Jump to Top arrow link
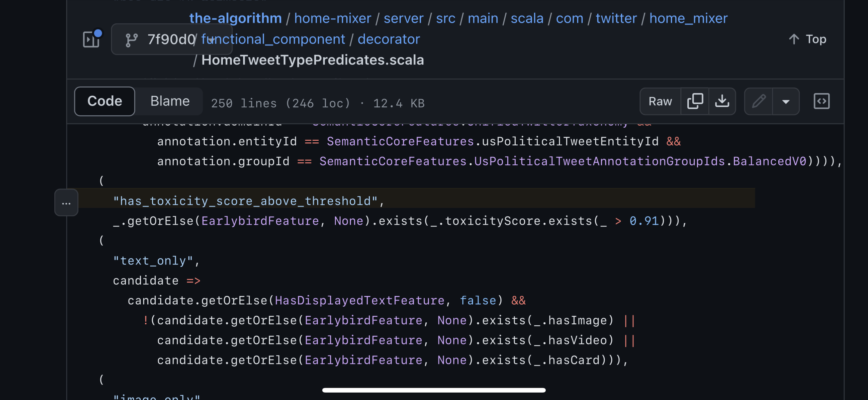The width and height of the screenshot is (868, 400). coord(807,39)
